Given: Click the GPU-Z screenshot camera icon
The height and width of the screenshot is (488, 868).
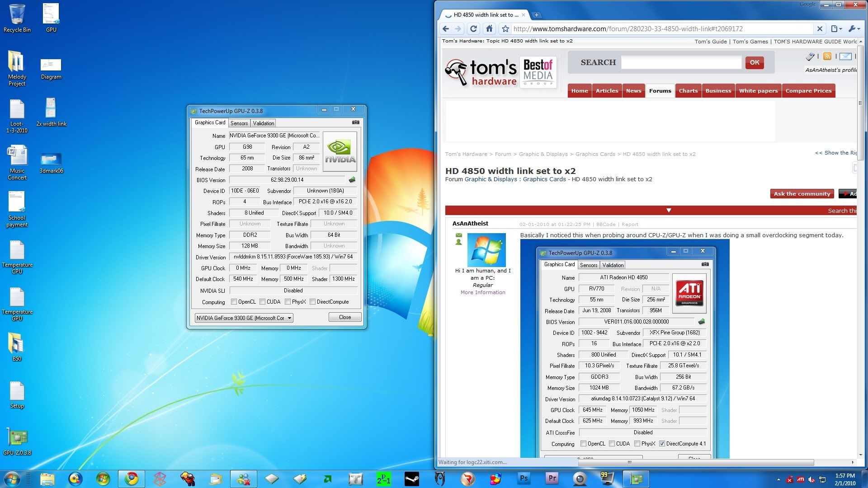Looking at the screenshot, I should point(356,122).
